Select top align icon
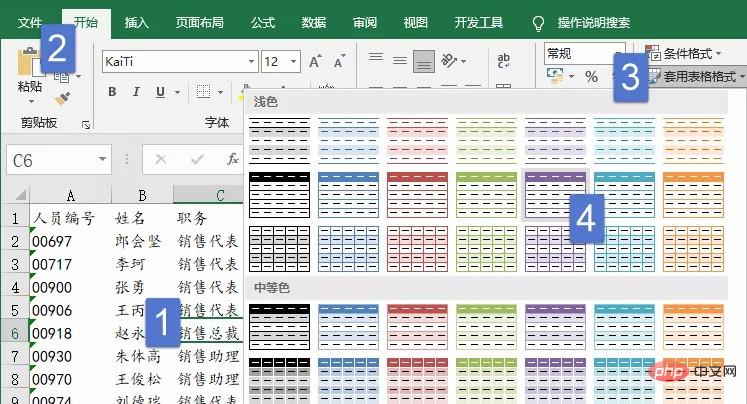This screenshot has width=747, height=404. click(376, 58)
